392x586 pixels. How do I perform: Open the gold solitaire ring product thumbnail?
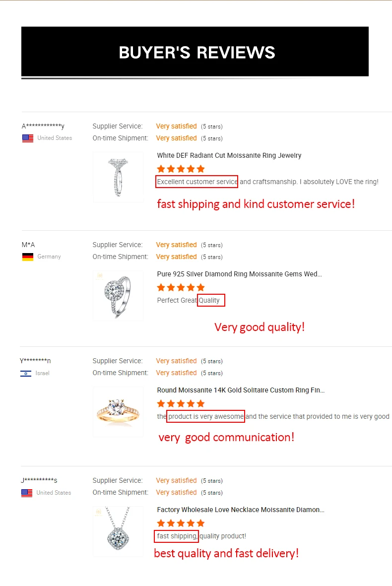point(118,412)
